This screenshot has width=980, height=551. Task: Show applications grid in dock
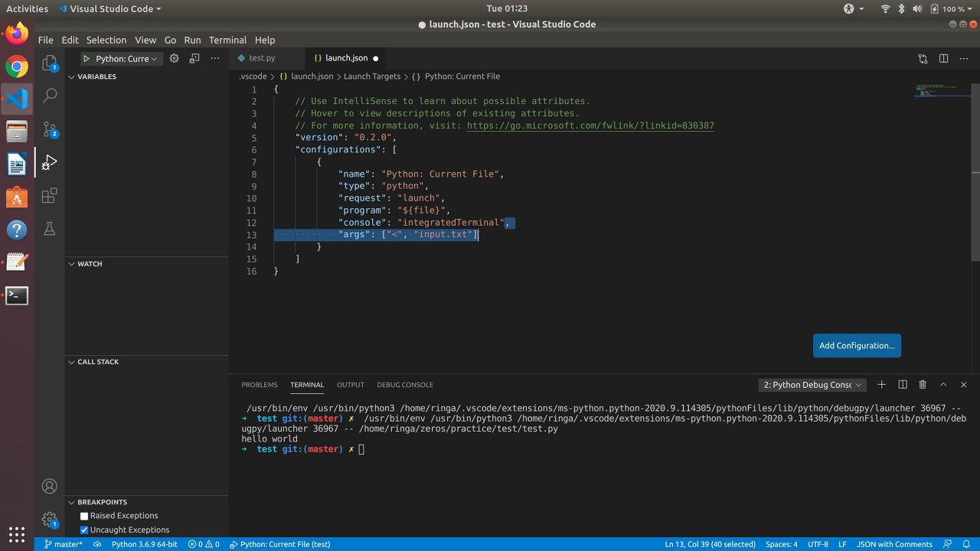click(x=17, y=534)
